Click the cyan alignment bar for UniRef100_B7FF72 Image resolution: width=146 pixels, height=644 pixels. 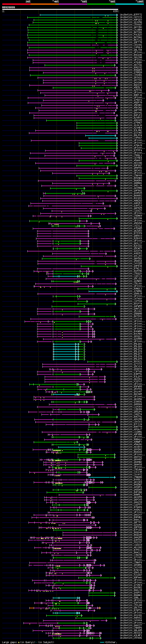pyautogui.click(x=79, y=15)
